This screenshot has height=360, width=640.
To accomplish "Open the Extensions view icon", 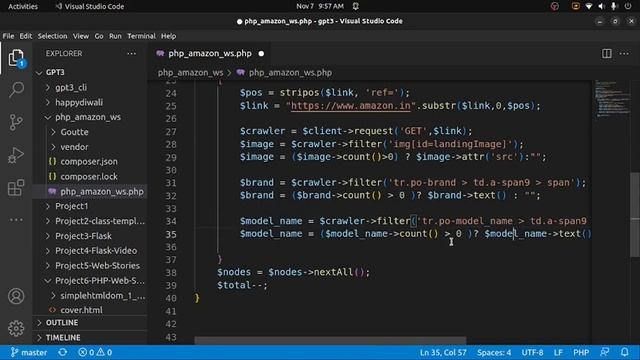I will click(x=16, y=188).
